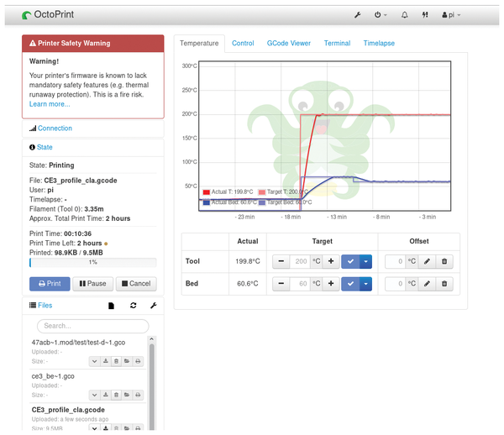Follow the Learn more... link
This screenshot has height=435, width=504.
pos(50,104)
